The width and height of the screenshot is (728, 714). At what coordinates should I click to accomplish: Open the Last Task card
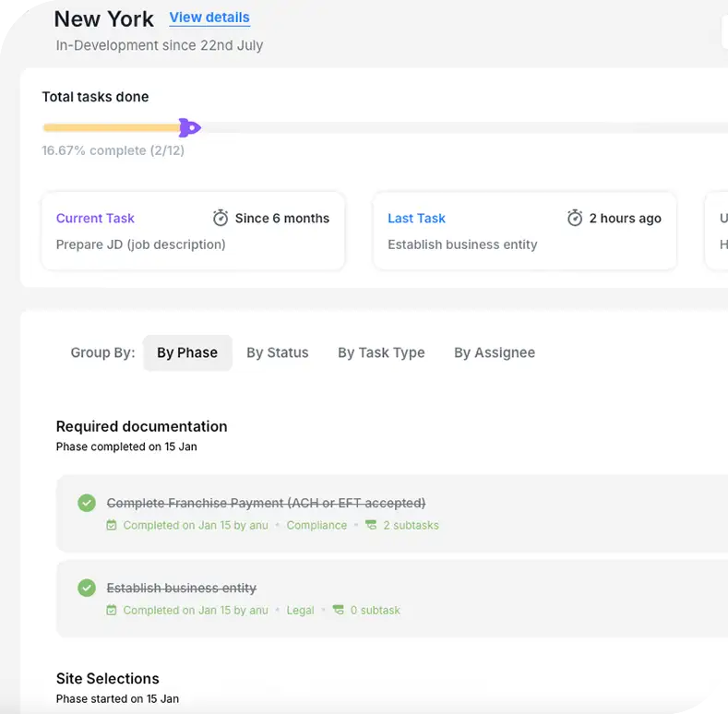(x=525, y=231)
